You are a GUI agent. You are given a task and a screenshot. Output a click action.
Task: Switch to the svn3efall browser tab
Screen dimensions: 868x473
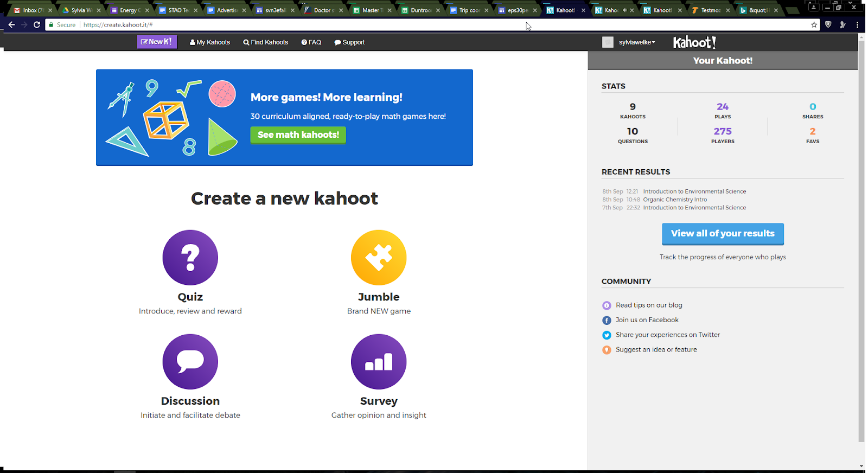(x=275, y=10)
